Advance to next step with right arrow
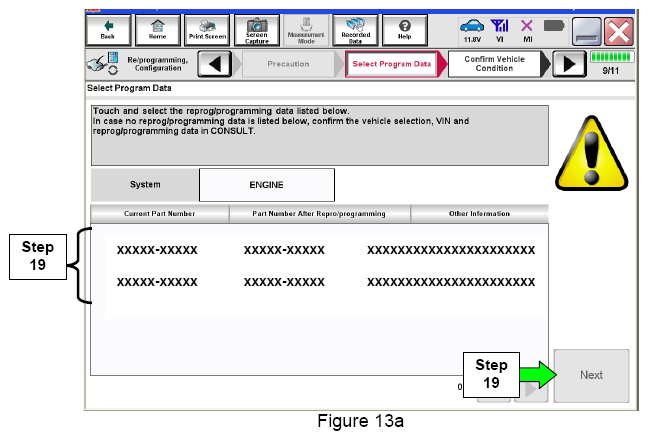The height and width of the screenshot is (440, 648). click(568, 65)
